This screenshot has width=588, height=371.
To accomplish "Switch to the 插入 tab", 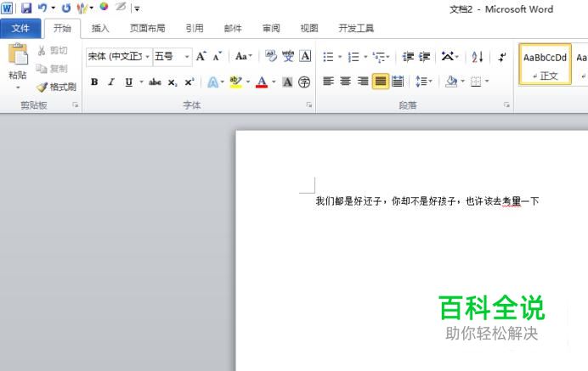I will [100, 29].
